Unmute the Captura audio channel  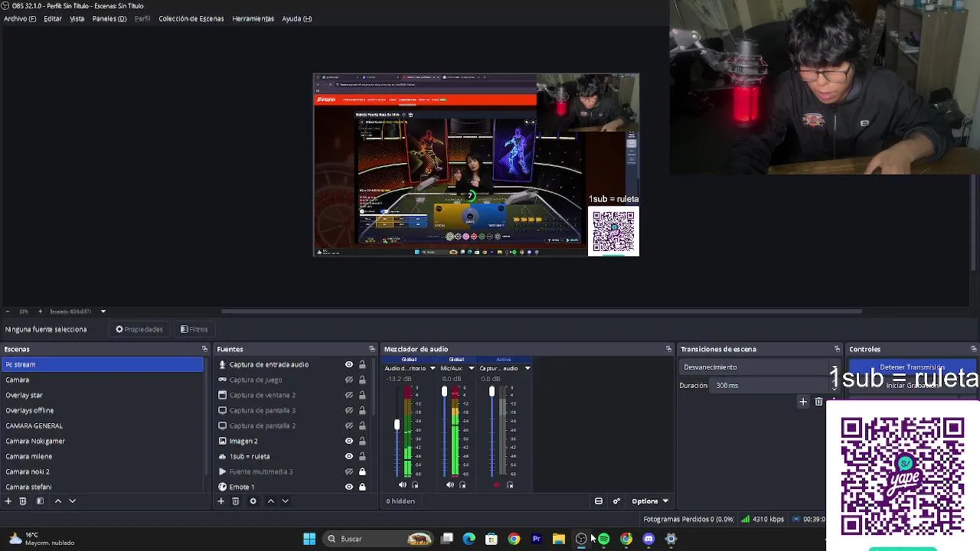click(498, 484)
